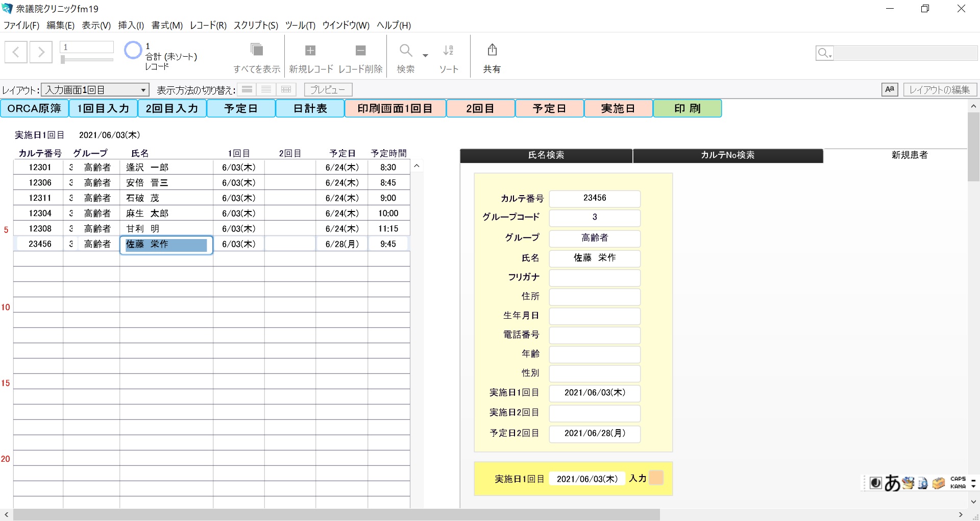Expand the Find dropdown arrow
This screenshot has width=980, height=521.
(425, 55)
